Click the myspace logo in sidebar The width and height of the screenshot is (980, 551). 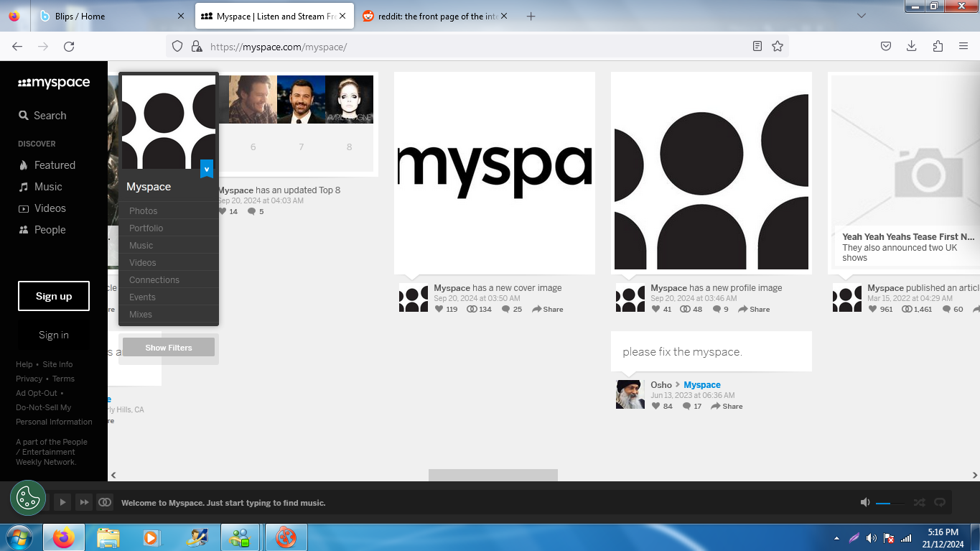pos(54,83)
